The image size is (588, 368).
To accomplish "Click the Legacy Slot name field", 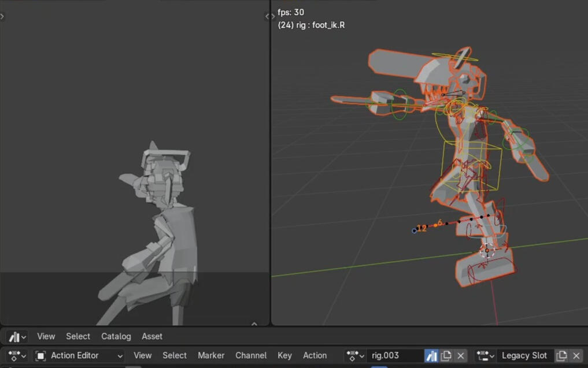I will 524,355.
